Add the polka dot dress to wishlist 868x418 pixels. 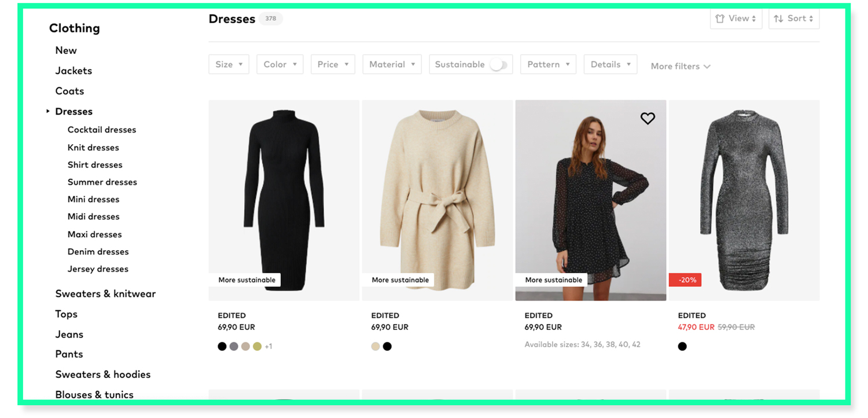point(648,118)
